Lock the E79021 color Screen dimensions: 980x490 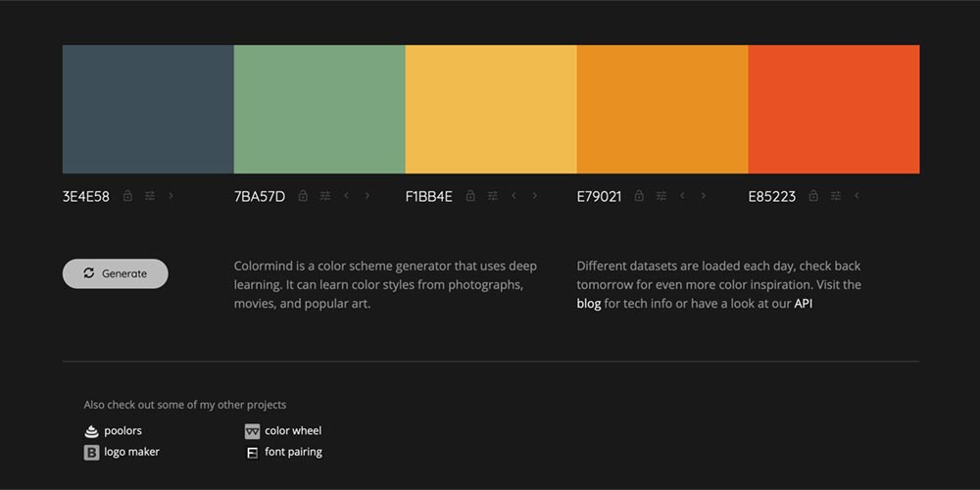click(639, 196)
